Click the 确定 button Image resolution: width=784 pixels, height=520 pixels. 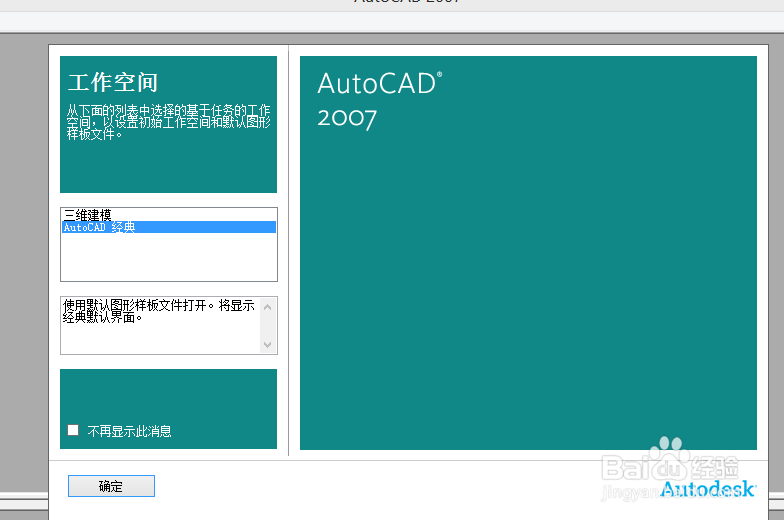coord(111,486)
